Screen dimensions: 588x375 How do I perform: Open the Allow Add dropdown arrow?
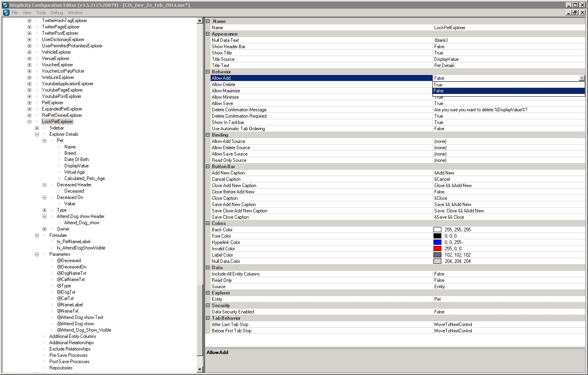point(581,78)
